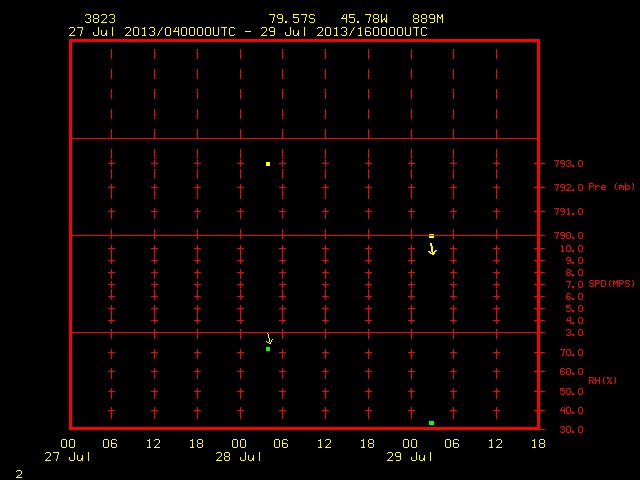The image size is (640, 480).
Task: Click the Pre (mb) axis label
Action: [x=611, y=187]
